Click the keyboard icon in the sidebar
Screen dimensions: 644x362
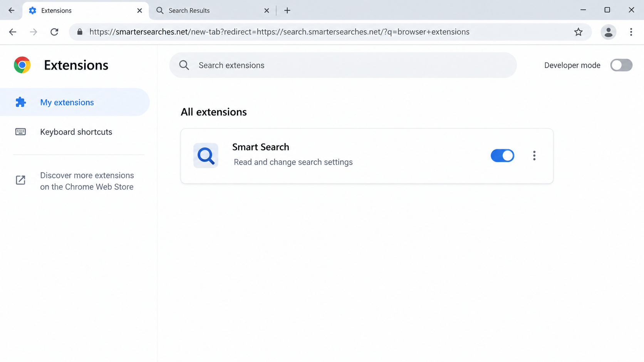[x=20, y=132]
